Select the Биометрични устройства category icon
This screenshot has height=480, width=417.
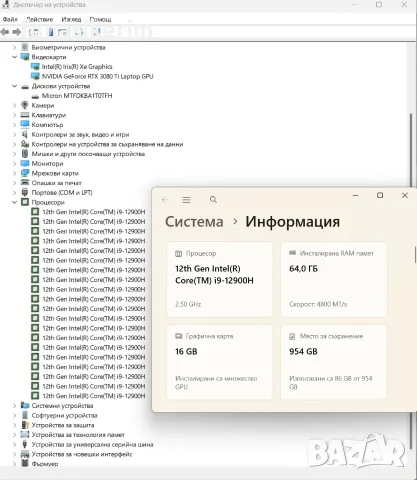[25, 47]
